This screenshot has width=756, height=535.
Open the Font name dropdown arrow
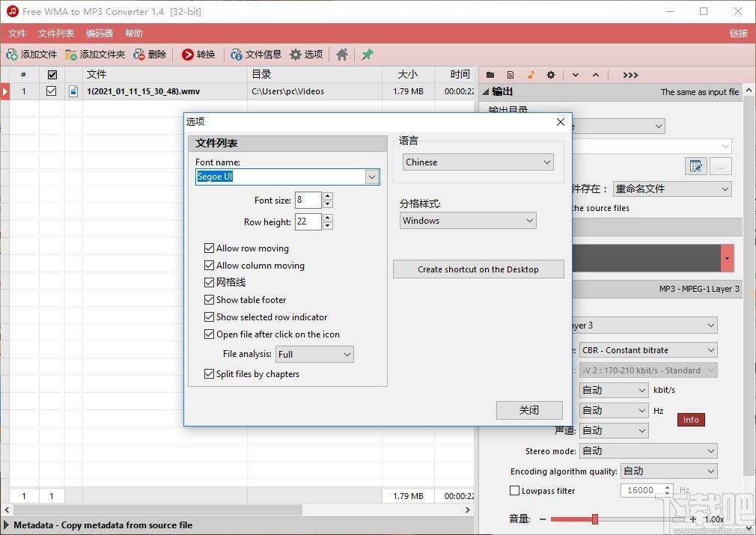pos(372,177)
